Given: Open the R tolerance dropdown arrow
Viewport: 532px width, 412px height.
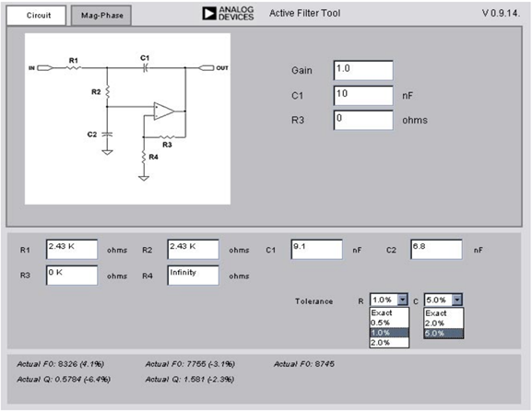Looking at the screenshot, I should (402, 300).
